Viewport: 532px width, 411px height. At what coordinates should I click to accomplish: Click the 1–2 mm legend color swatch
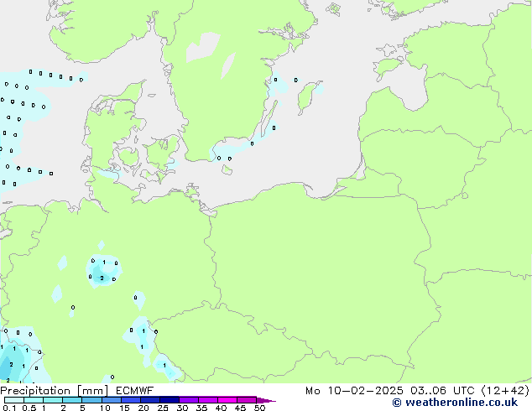pyautogui.click(x=53, y=400)
